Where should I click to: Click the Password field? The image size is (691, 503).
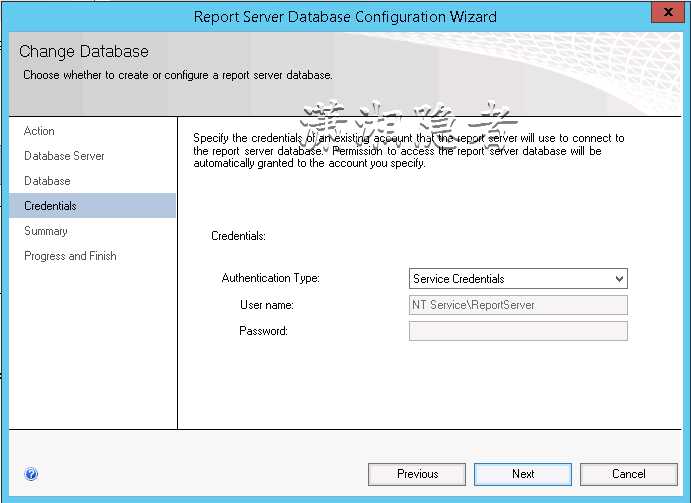click(x=518, y=331)
